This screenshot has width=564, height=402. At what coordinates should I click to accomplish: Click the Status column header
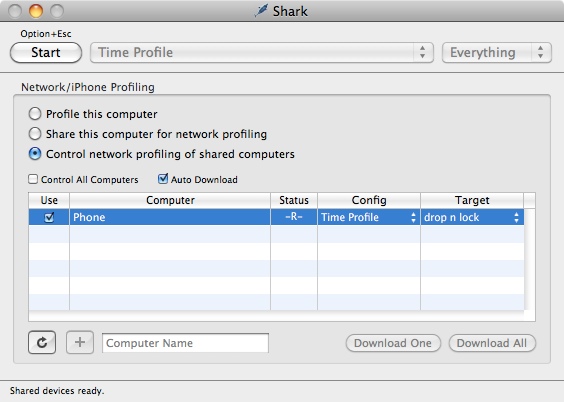pos(294,200)
